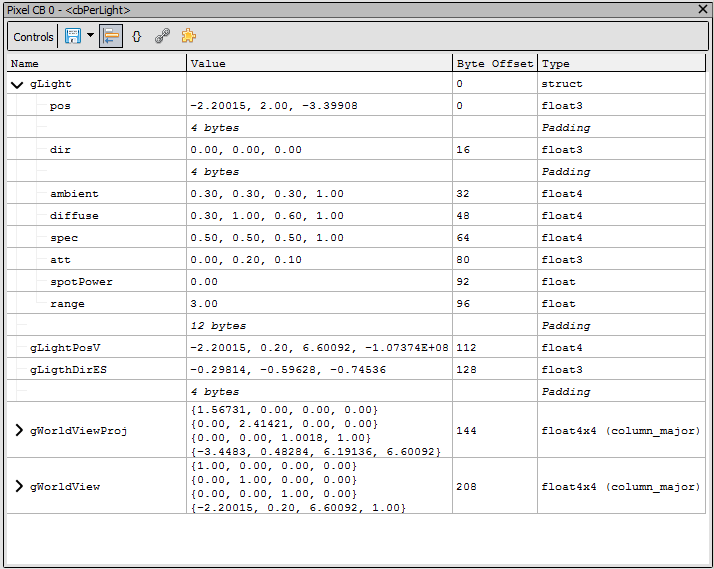Click the save/export floppy disk icon
This screenshot has width=714, height=569.
(x=73, y=36)
